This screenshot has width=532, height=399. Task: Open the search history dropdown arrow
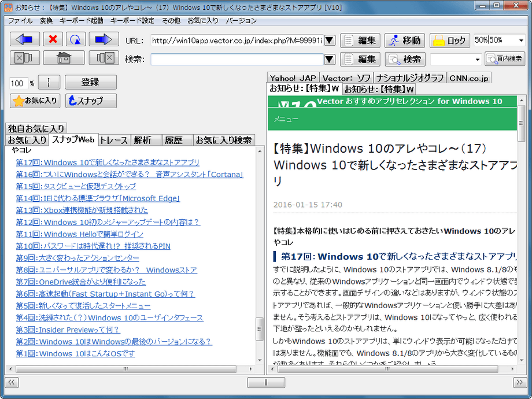point(330,60)
